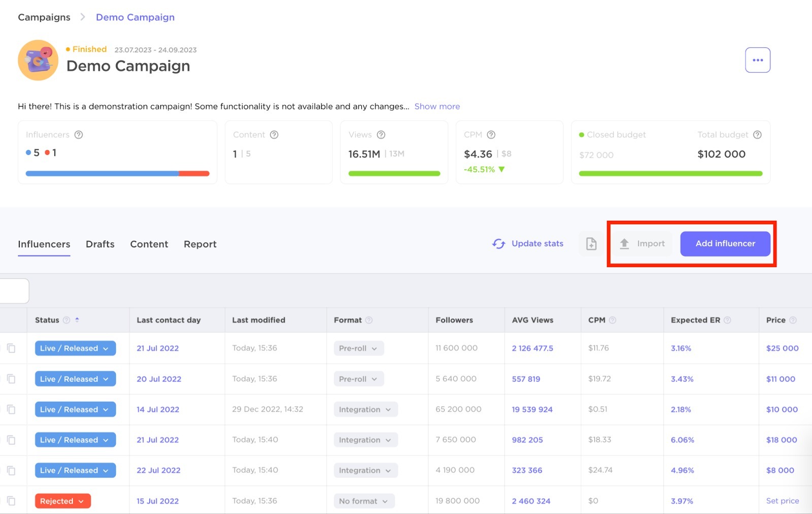Open the campaign options ellipsis menu
The width and height of the screenshot is (812, 514).
pyautogui.click(x=757, y=59)
